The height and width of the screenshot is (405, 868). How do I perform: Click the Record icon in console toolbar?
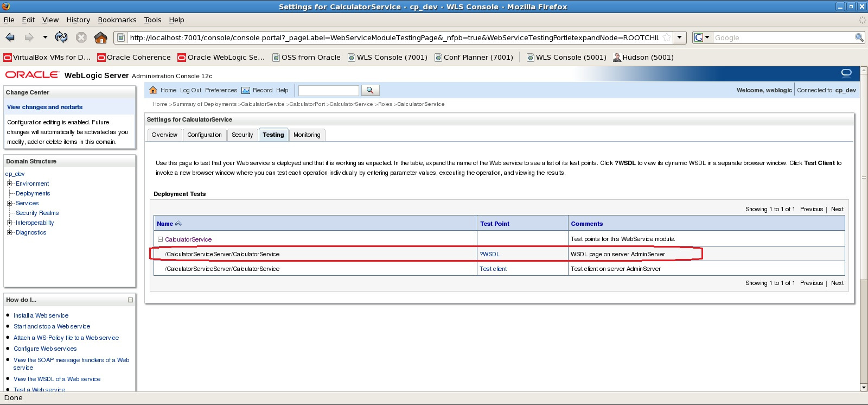(246, 90)
